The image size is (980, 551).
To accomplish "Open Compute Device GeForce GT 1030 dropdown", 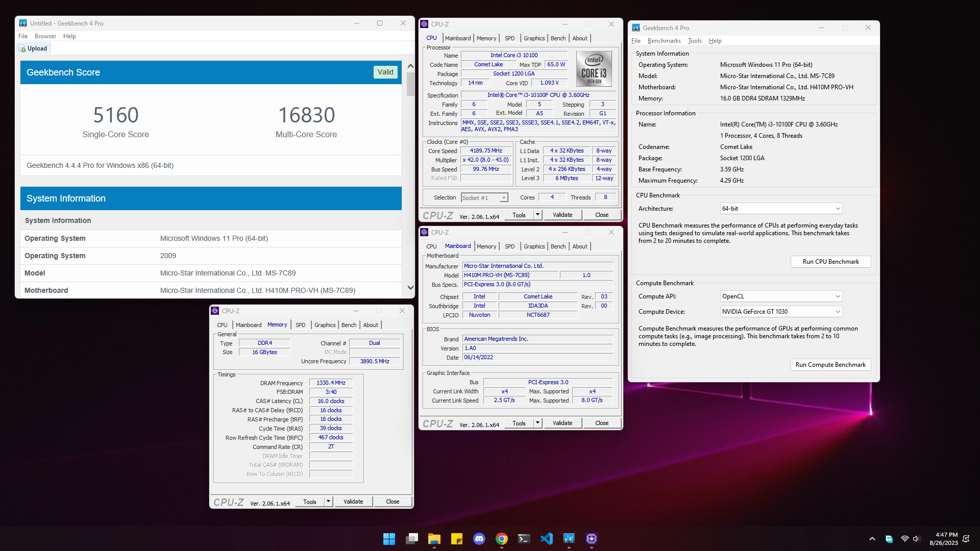I will pos(781,312).
